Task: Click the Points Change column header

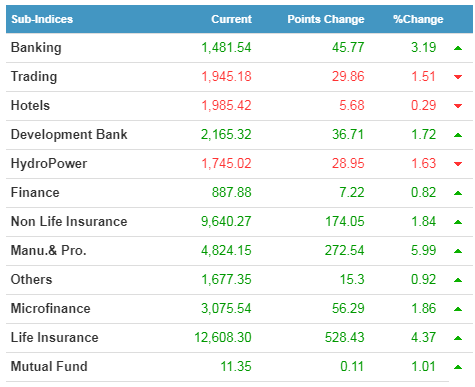Action: coord(326,19)
